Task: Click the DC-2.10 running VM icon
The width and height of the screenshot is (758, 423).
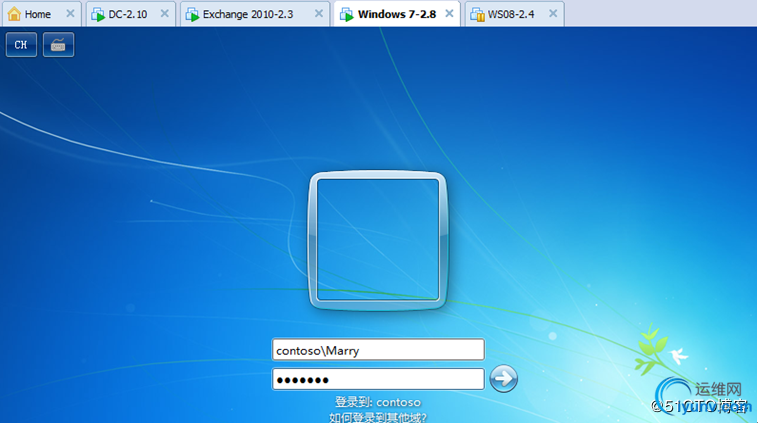Action: click(x=98, y=15)
